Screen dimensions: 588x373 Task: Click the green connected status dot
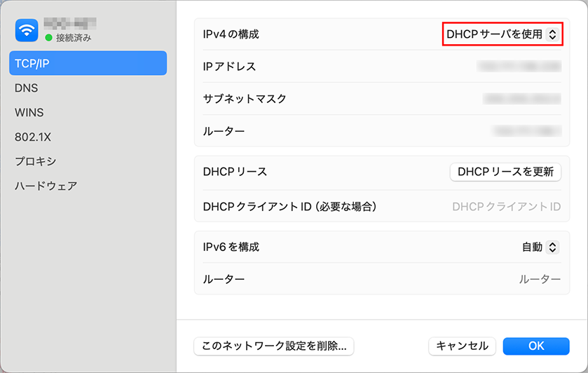pos(48,38)
